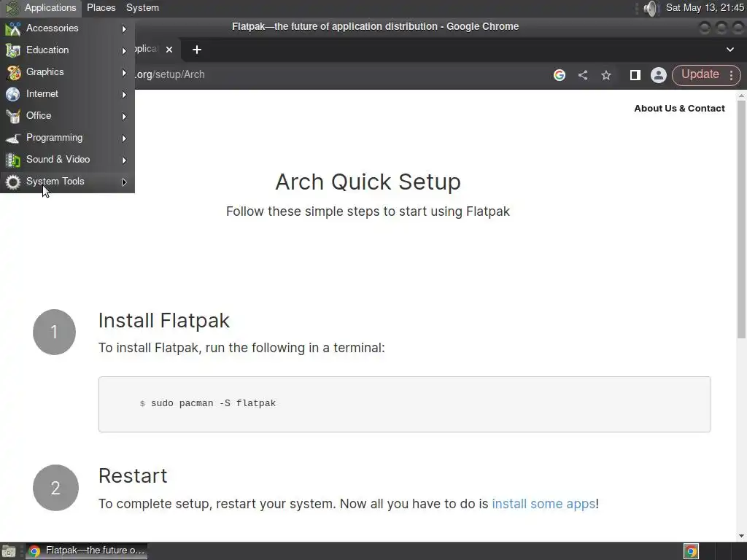Expand arrow next to Accessories
The image size is (747, 560).
tap(124, 29)
